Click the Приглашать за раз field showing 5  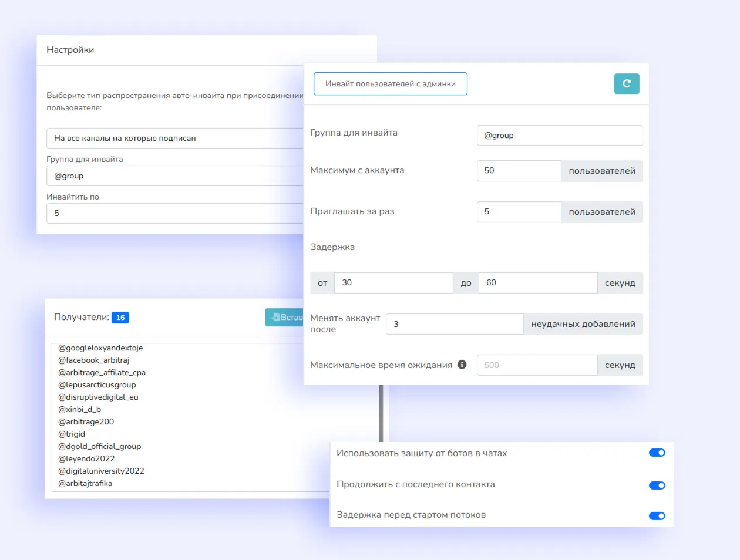(519, 212)
